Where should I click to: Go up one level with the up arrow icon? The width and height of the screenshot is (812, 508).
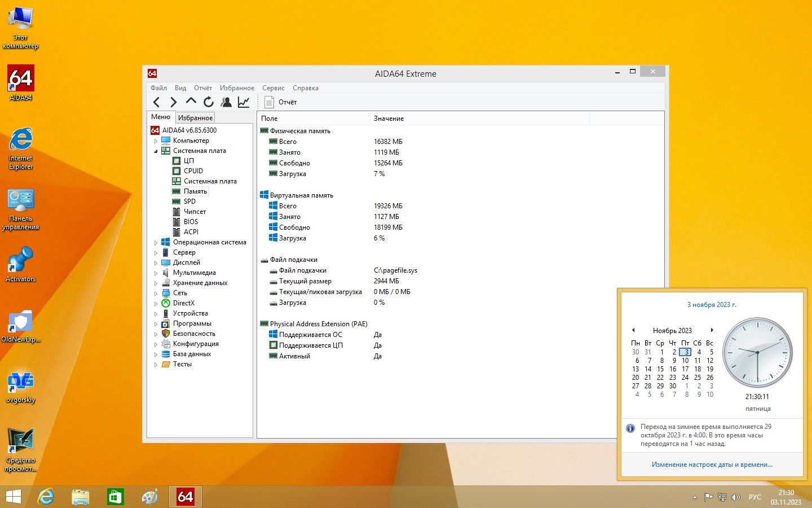point(191,102)
